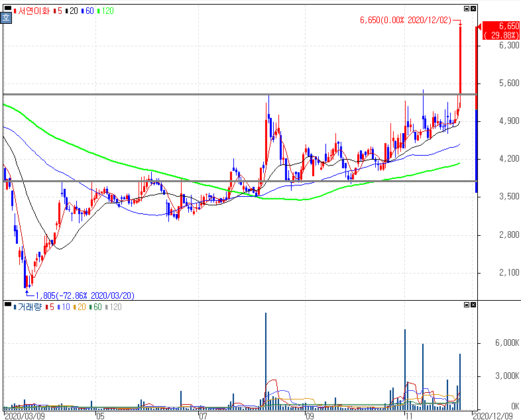Click the 6,300 price axis label

509,45
